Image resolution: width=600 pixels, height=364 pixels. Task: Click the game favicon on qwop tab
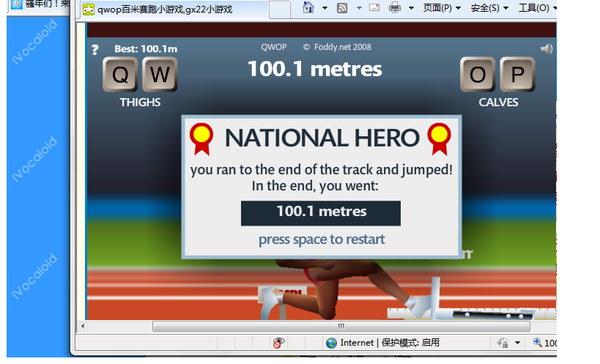[x=89, y=10]
